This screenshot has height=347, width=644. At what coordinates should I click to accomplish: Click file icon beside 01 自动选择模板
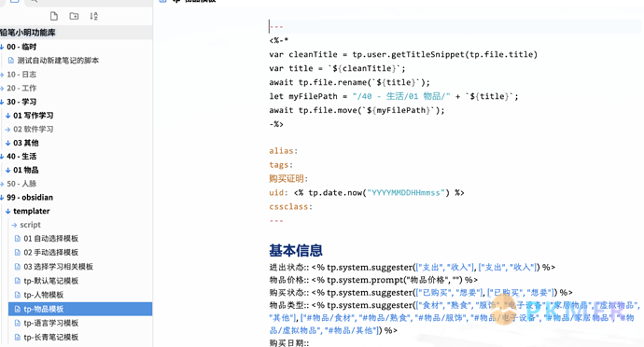[x=17, y=239]
